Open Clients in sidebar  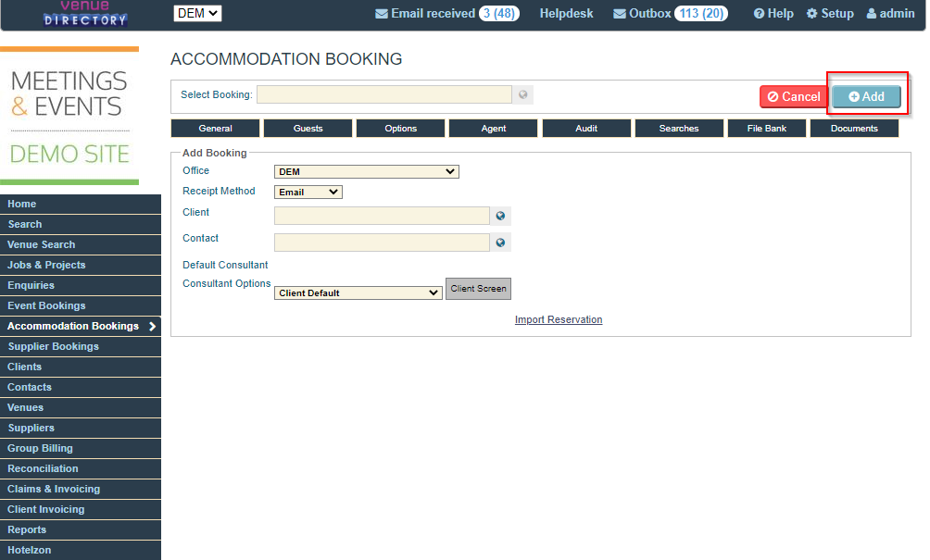click(81, 367)
